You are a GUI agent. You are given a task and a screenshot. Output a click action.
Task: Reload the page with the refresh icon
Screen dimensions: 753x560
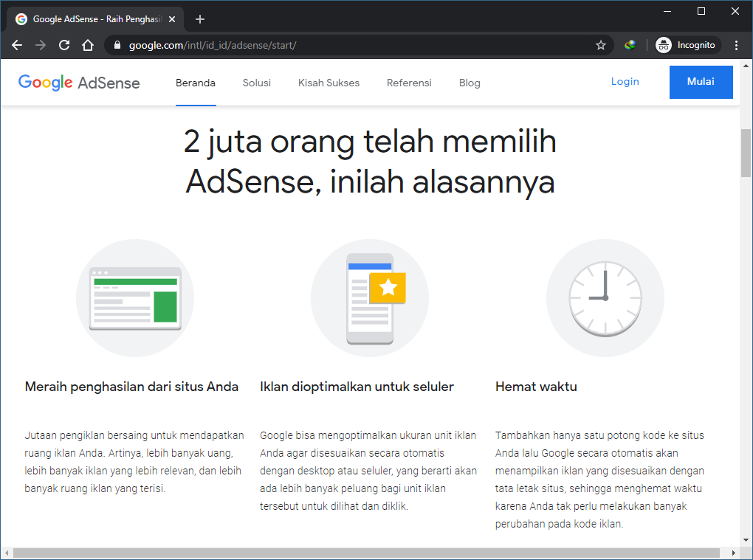pyautogui.click(x=64, y=45)
